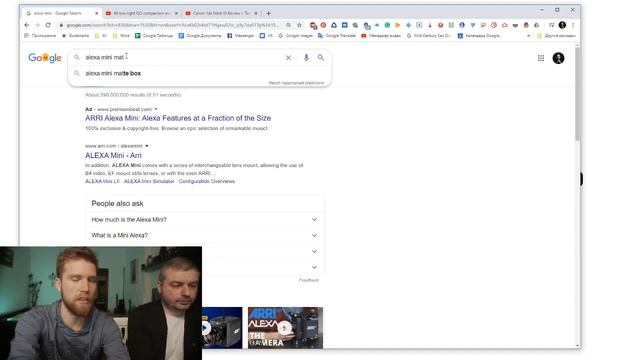Open dropdown arrow beside www.arri.com result URL
640x360 pixels.
click(x=147, y=146)
